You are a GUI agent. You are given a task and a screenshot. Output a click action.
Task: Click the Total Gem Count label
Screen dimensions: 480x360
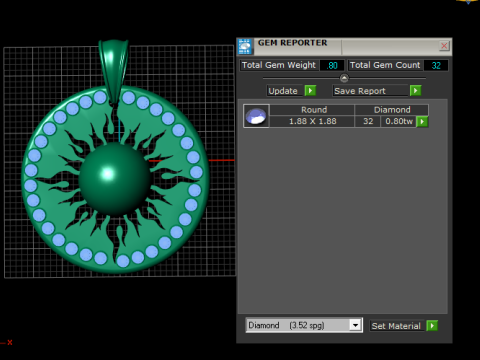(385, 65)
